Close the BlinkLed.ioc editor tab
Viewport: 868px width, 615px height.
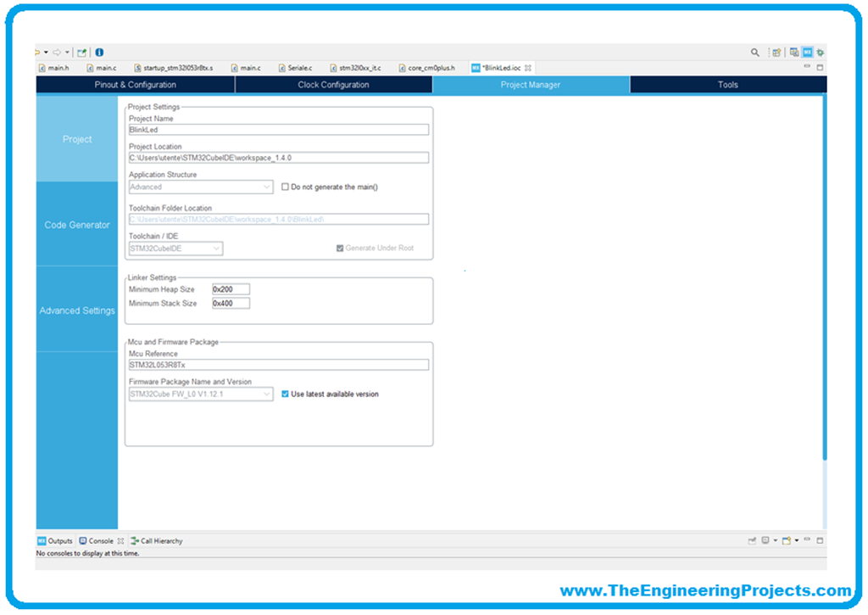527,68
